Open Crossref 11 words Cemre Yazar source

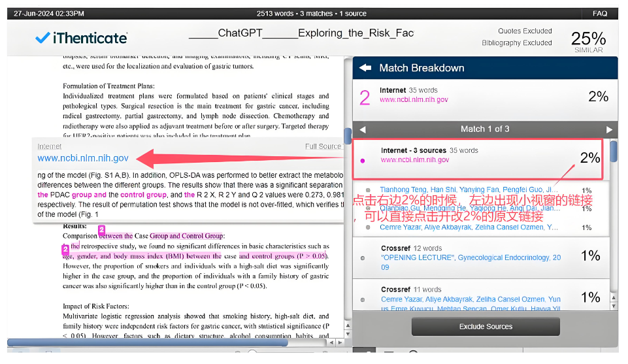471,303
